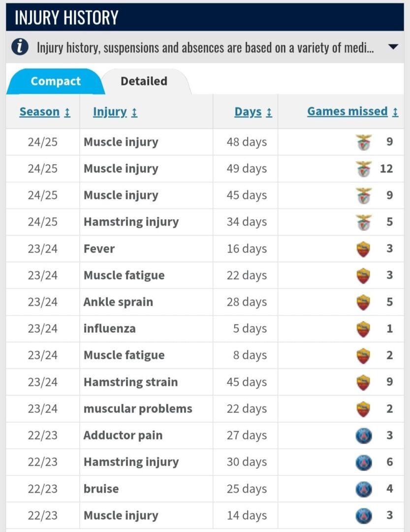This screenshot has width=410, height=532.
Task: Select the Ankle sprain injury entry
Action: point(118,302)
